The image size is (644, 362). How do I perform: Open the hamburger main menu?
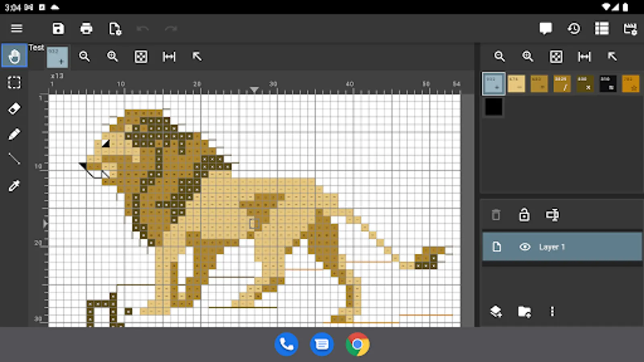(x=17, y=29)
